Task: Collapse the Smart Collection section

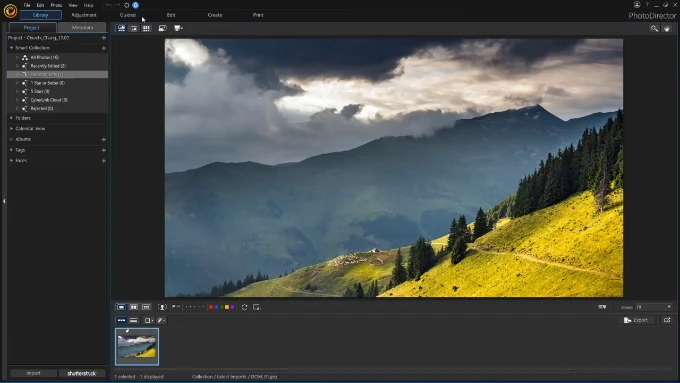Action: pyautogui.click(x=11, y=48)
